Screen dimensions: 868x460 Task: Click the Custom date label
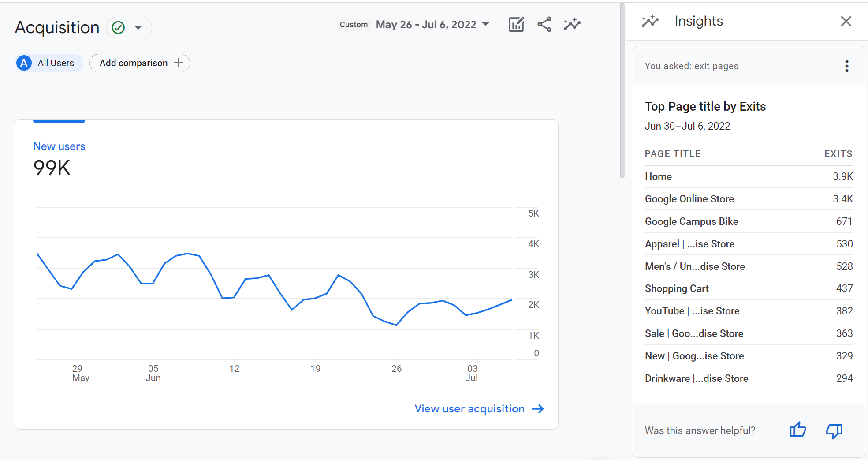354,25
